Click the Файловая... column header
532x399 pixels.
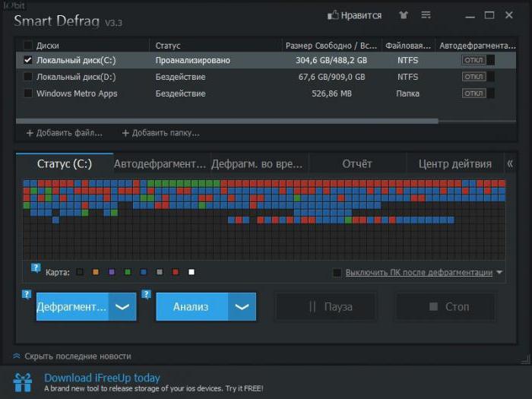pos(408,46)
